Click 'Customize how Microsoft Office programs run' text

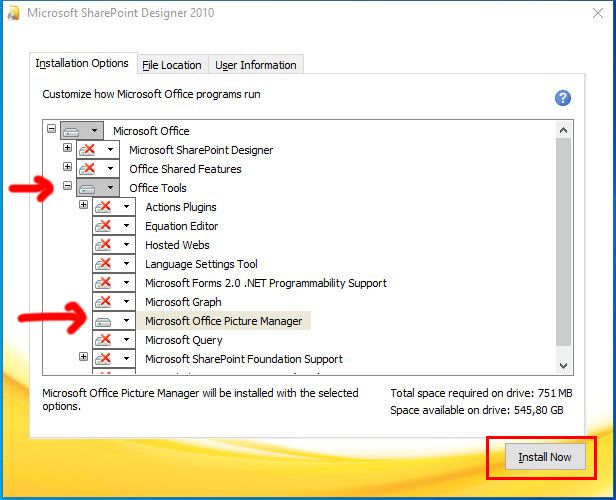point(151,94)
